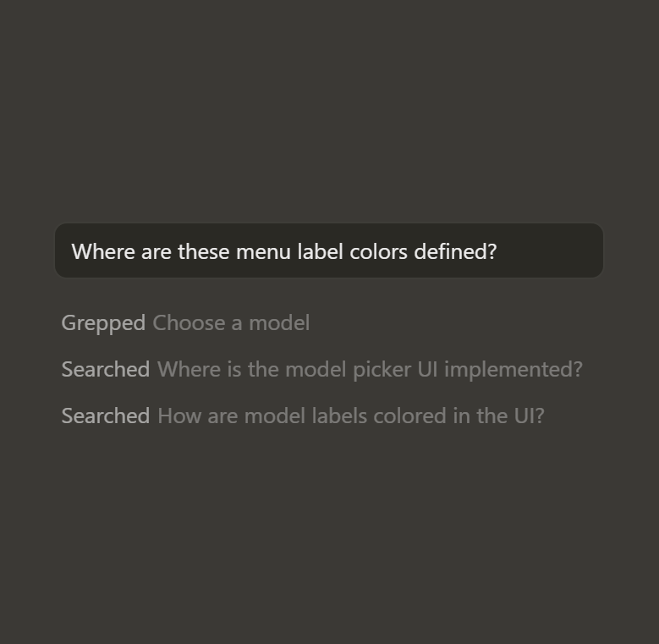The image size is (659, 644).
Task: Expand the Grepped "Choose a model" step
Action: point(185,323)
